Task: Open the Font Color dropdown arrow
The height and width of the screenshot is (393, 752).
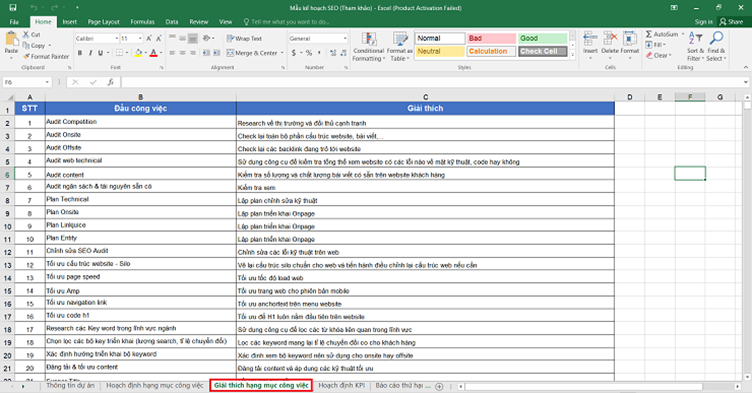Action: click(x=161, y=53)
